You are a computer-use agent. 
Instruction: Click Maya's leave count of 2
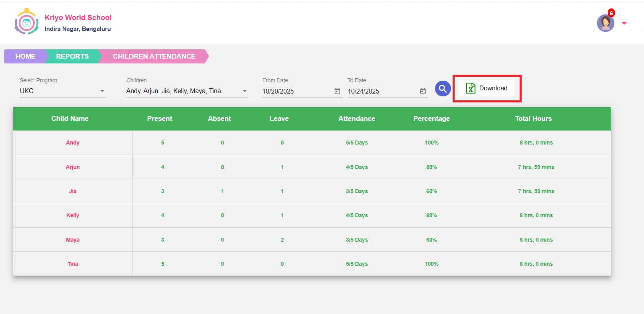coord(282,240)
